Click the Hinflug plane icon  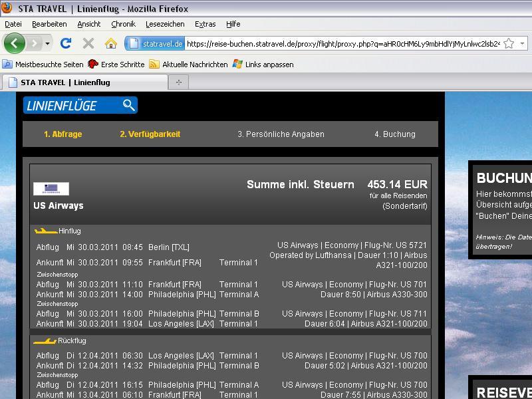pos(46,231)
